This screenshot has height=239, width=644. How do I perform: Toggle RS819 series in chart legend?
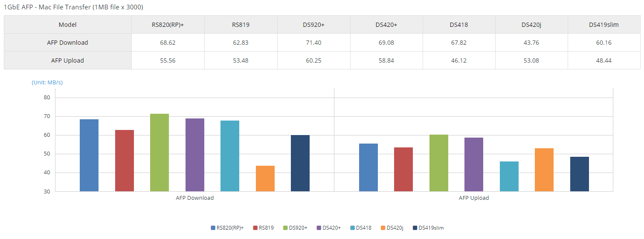tap(263, 228)
